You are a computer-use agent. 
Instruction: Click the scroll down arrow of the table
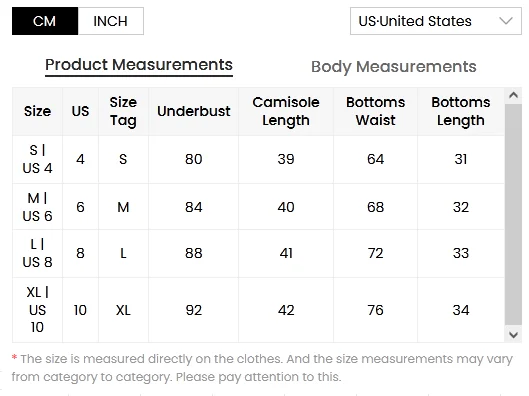coord(513,335)
